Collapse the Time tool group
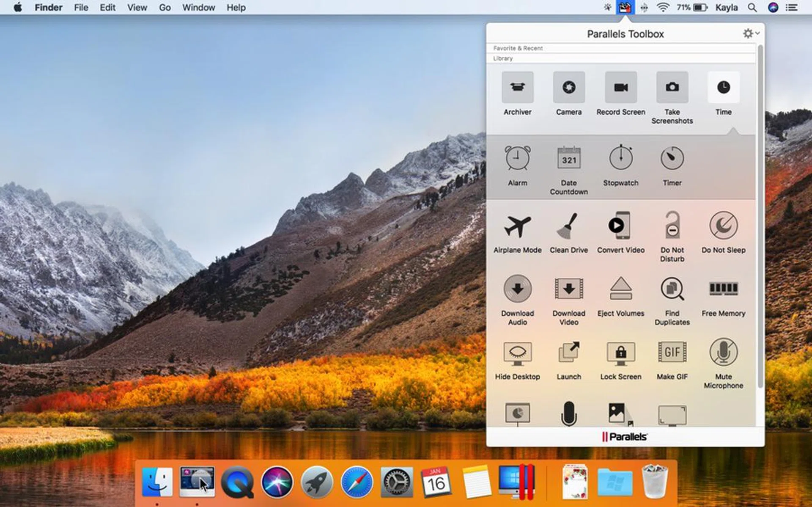 pos(723,88)
